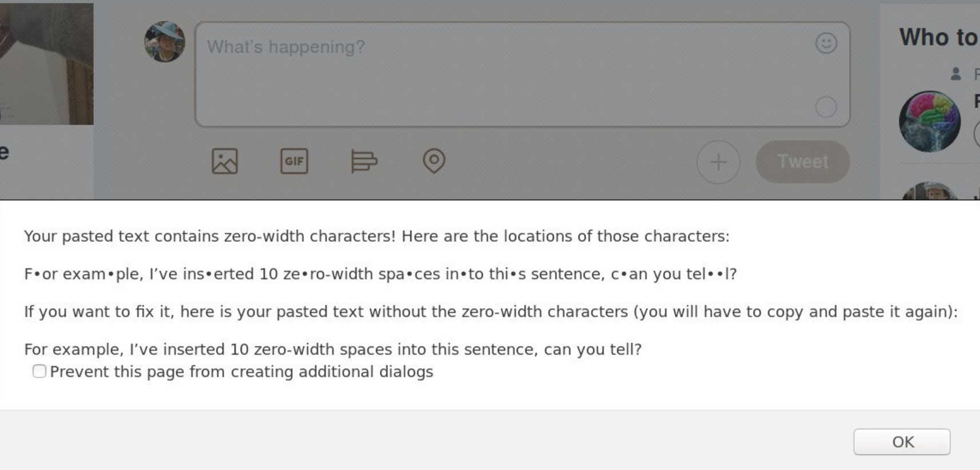Click the add another tweet plus button
Viewport: 980px width, 470px height.
click(x=719, y=162)
